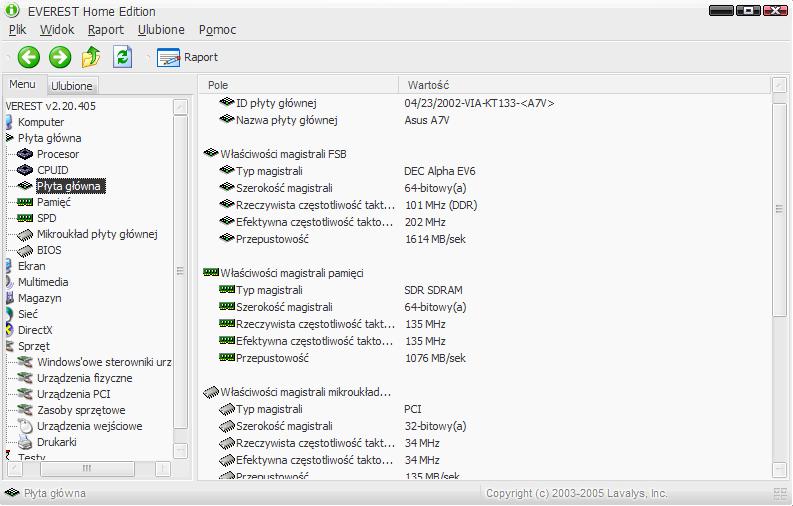Click the SPD memory module icon
The width and height of the screenshot is (793, 506).
[x=25, y=218]
